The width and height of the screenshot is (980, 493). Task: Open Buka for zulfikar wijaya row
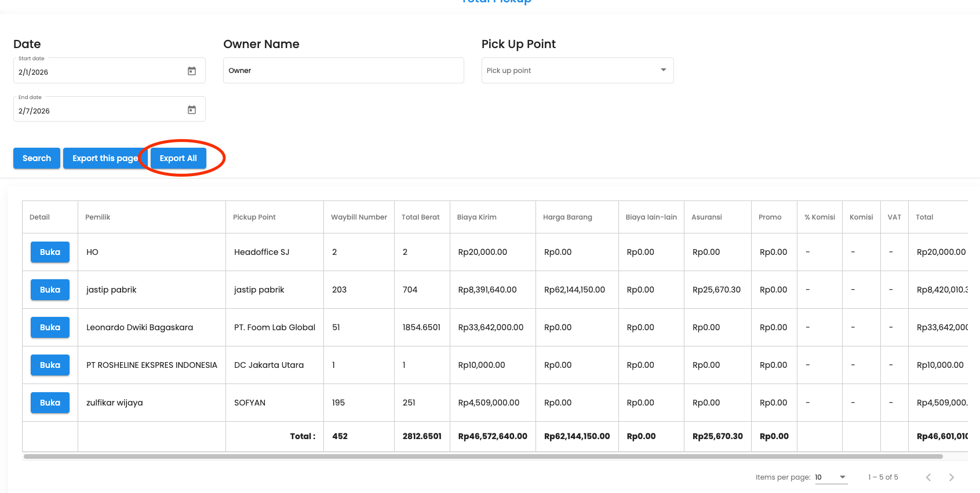point(50,403)
